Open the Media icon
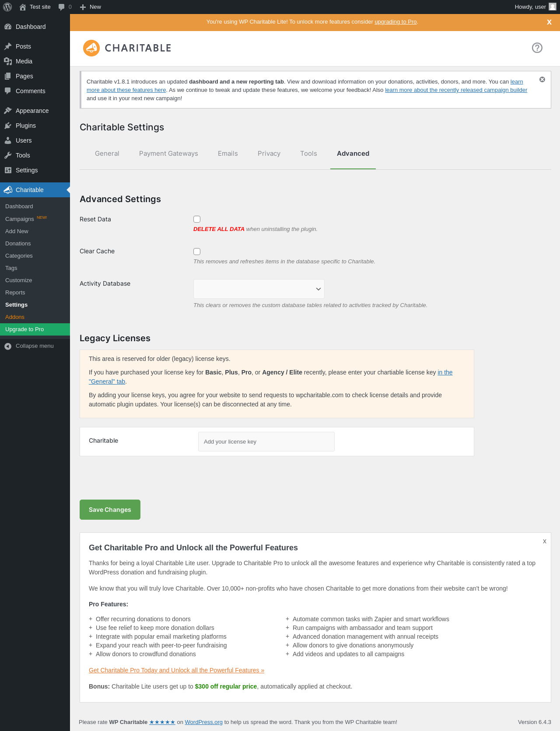560x731 pixels. coord(8,61)
